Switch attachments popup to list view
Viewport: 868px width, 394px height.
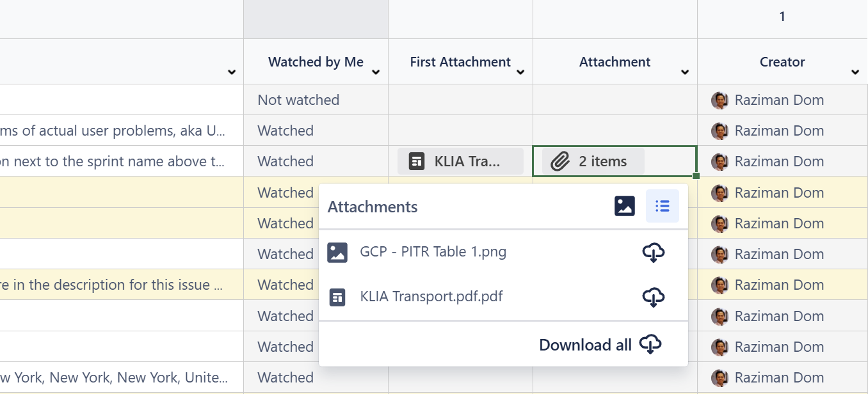662,206
